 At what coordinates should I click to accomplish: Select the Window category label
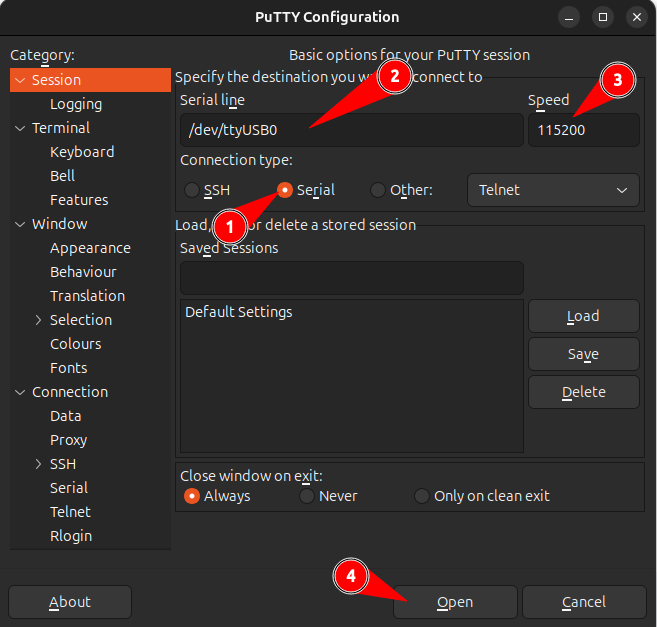pyautogui.click(x=60, y=224)
